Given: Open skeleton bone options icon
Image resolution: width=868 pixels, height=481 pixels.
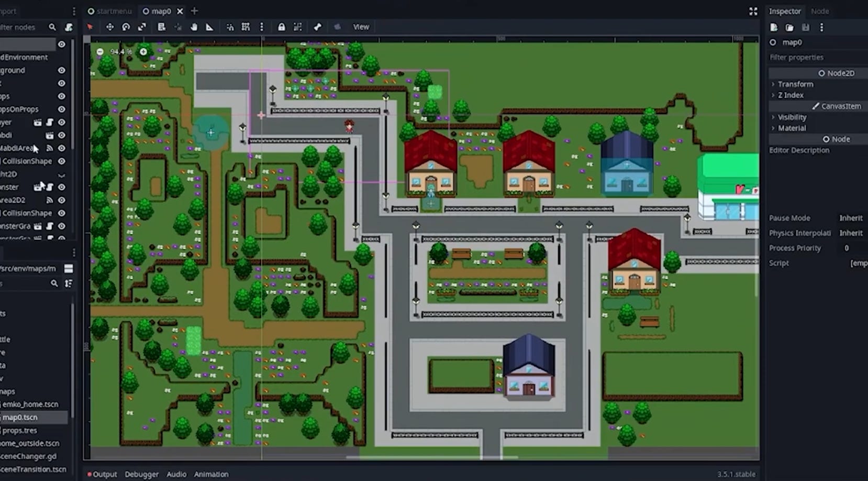Looking at the screenshot, I should click(317, 27).
